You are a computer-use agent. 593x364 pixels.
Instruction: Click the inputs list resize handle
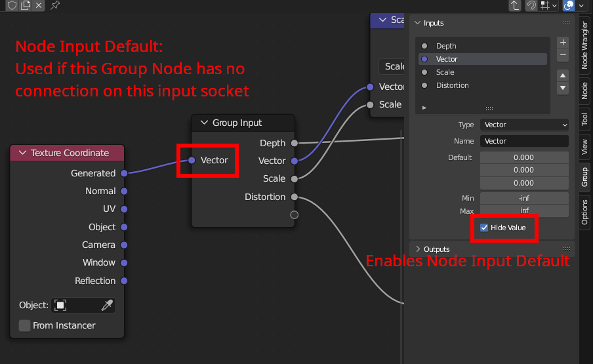(x=489, y=108)
